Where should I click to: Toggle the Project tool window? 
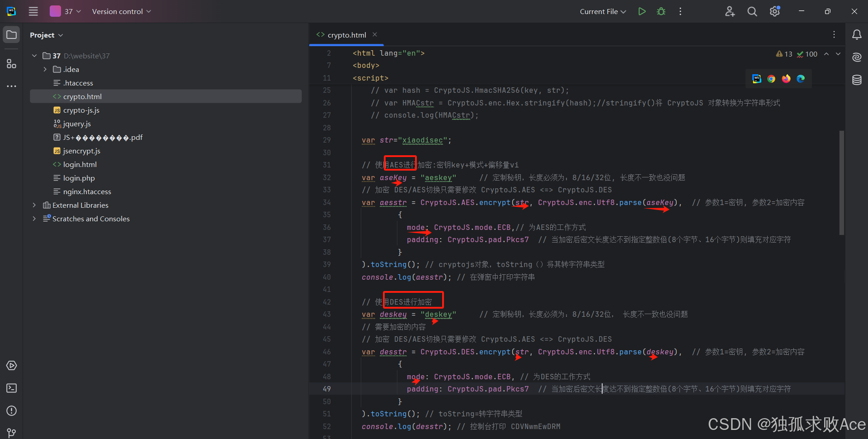(11, 34)
